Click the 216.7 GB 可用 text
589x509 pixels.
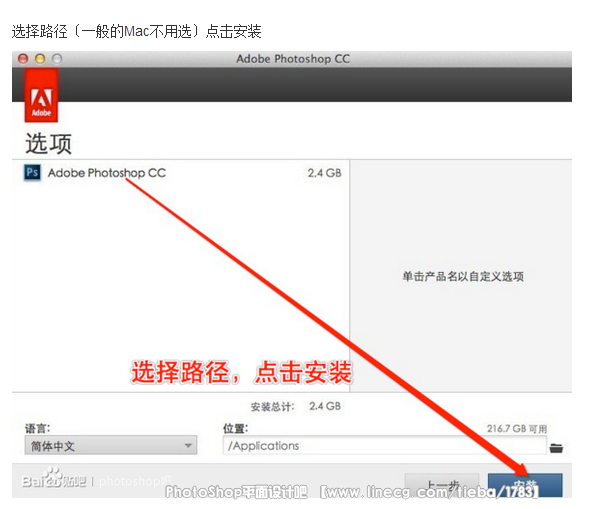pos(517,429)
